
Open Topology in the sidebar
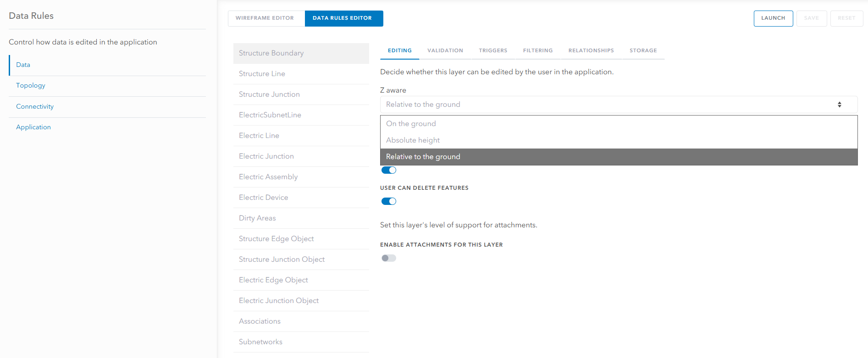click(31, 86)
